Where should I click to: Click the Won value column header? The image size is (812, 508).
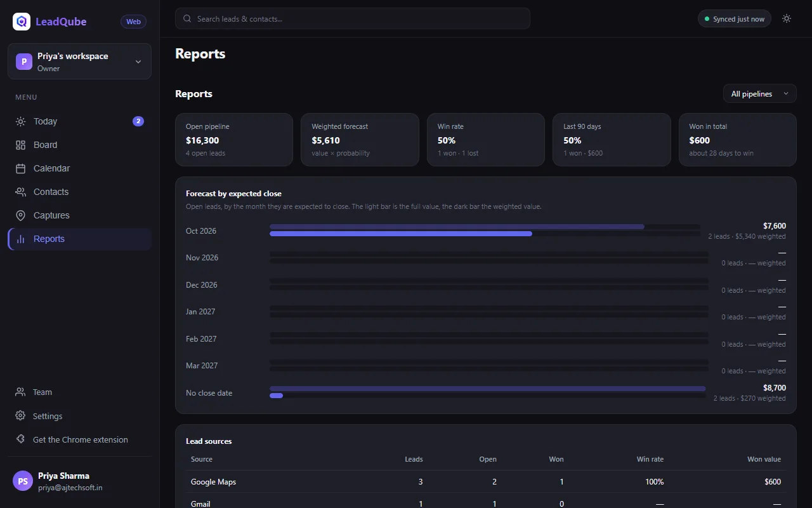[764, 459]
